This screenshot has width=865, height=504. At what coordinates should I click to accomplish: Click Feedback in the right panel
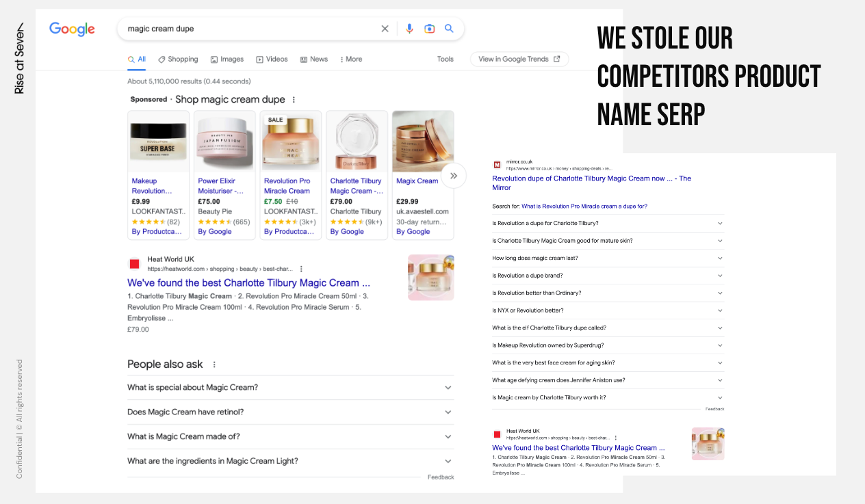pos(714,409)
